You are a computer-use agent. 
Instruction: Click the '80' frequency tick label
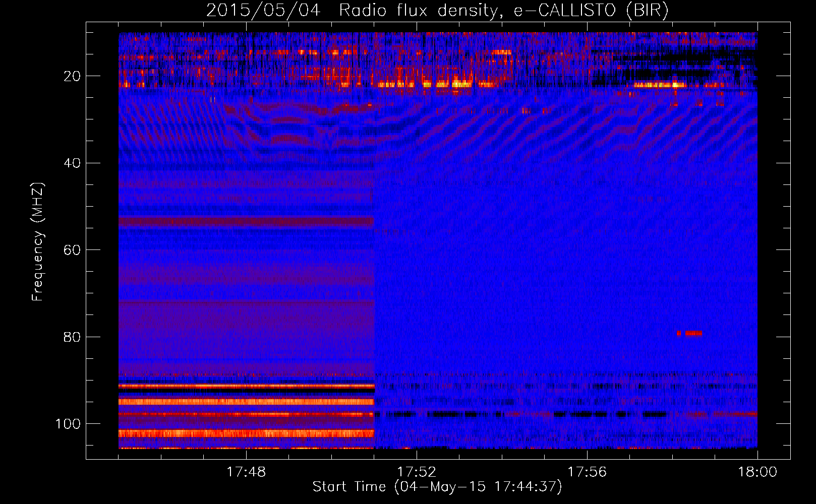tap(72, 337)
